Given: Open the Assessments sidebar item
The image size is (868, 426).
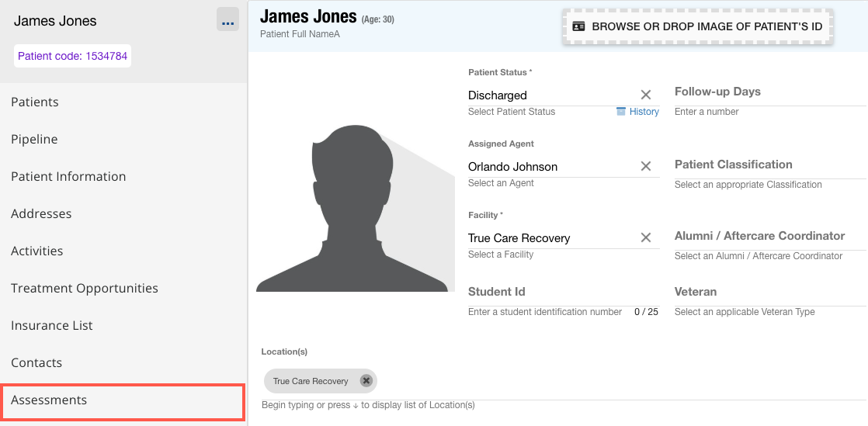Looking at the screenshot, I should (x=122, y=400).
